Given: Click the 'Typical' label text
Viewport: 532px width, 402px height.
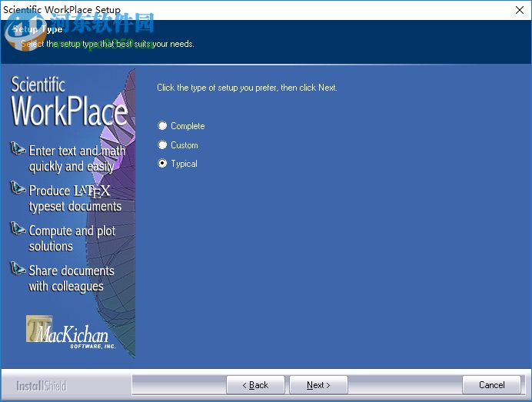Looking at the screenshot, I should [x=184, y=164].
